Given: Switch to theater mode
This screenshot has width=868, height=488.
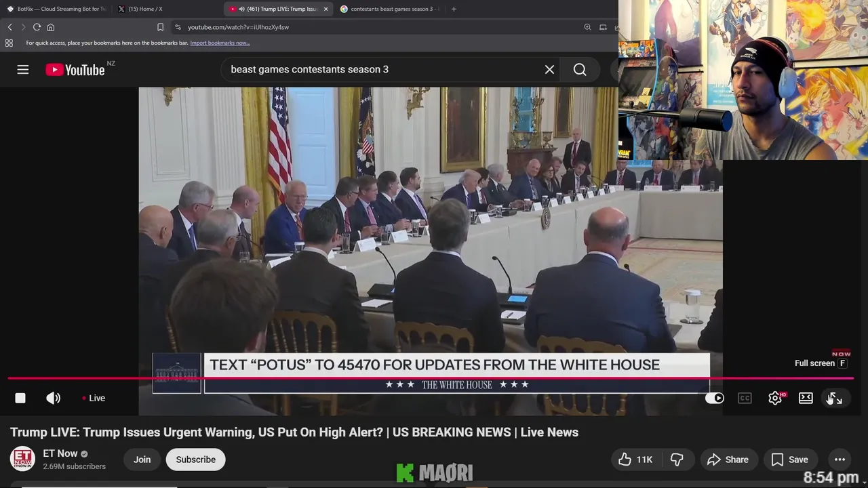Looking at the screenshot, I should (x=806, y=398).
